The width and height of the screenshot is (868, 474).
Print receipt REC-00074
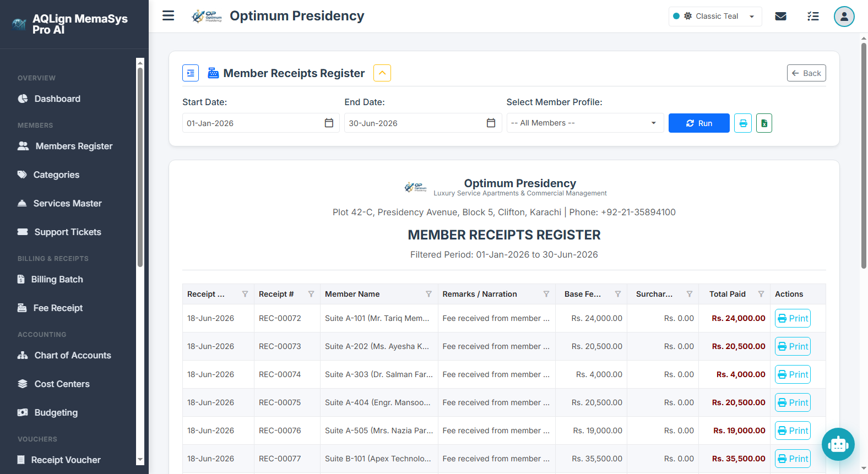point(793,374)
